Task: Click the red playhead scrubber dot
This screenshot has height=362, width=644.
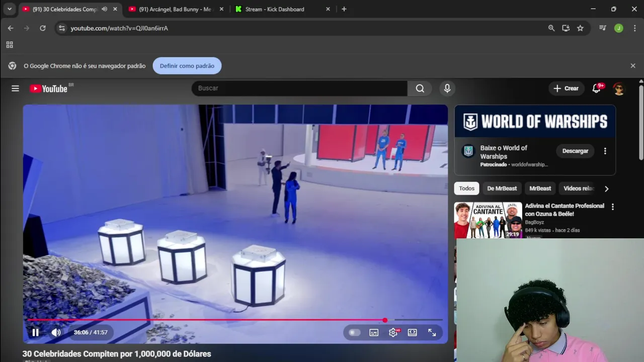Action: coord(385,320)
